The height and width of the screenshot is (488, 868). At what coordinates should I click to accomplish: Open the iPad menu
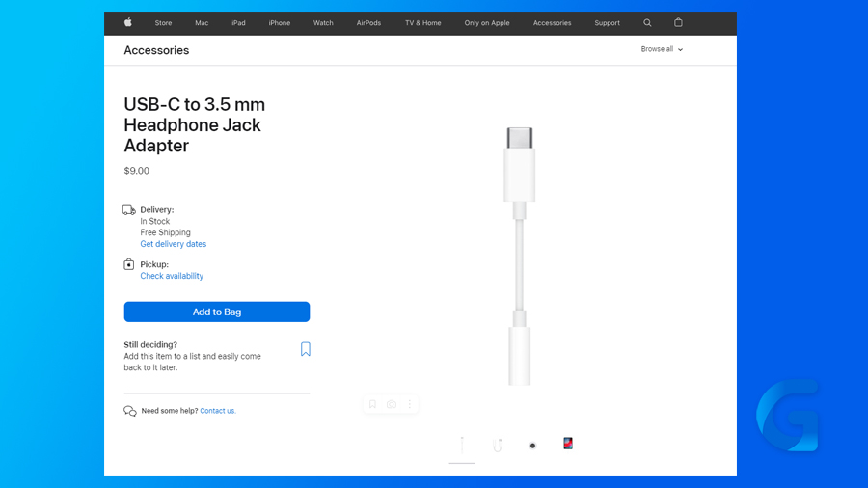click(238, 23)
